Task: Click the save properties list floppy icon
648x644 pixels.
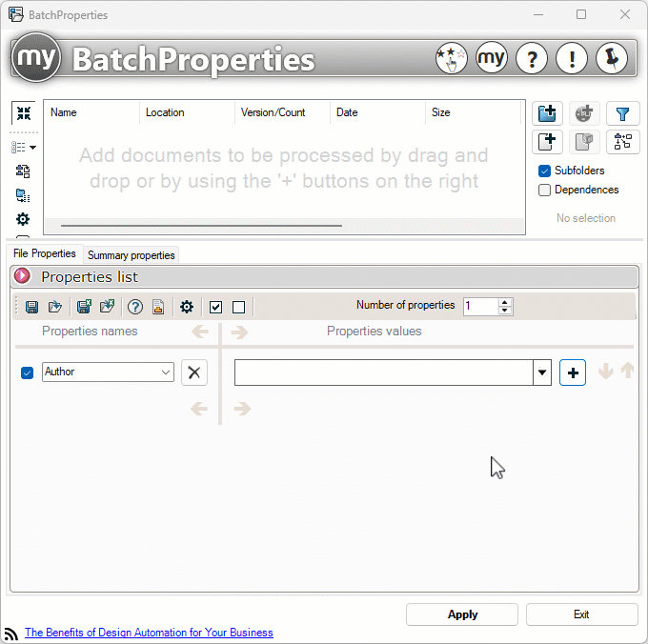Action: [x=32, y=307]
